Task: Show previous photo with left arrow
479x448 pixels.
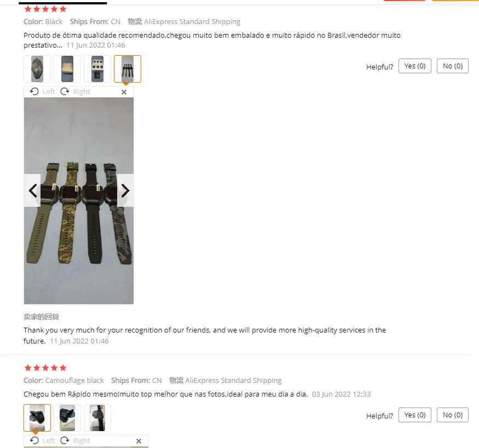Action: 32,190
